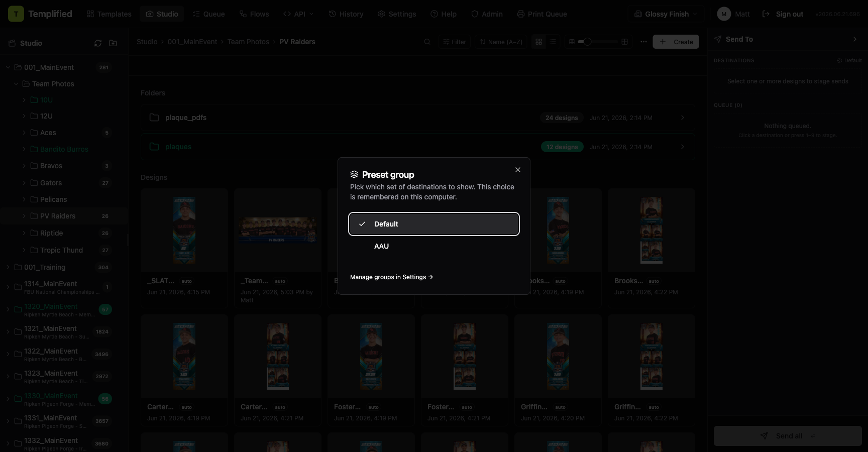Screen dimensions: 868x452
Task: Open Manage groups in Settings link
Action: pyautogui.click(x=391, y=277)
